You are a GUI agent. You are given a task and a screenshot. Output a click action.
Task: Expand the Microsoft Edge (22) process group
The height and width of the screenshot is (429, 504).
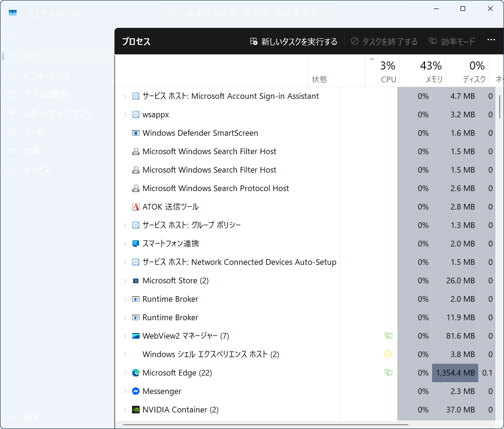tap(125, 373)
